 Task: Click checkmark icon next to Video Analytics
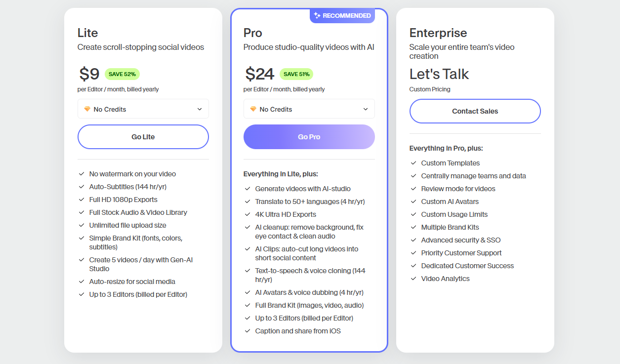[413, 279]
